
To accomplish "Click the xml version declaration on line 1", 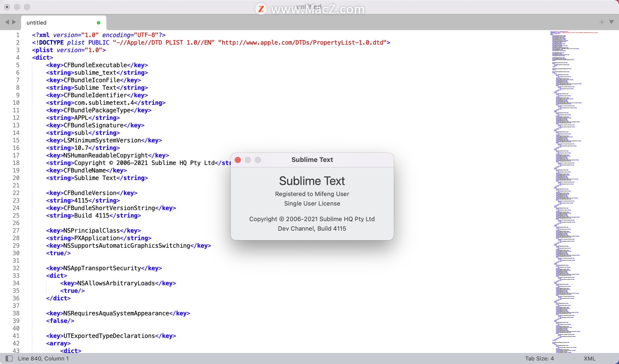I will (x=99, y=35).
